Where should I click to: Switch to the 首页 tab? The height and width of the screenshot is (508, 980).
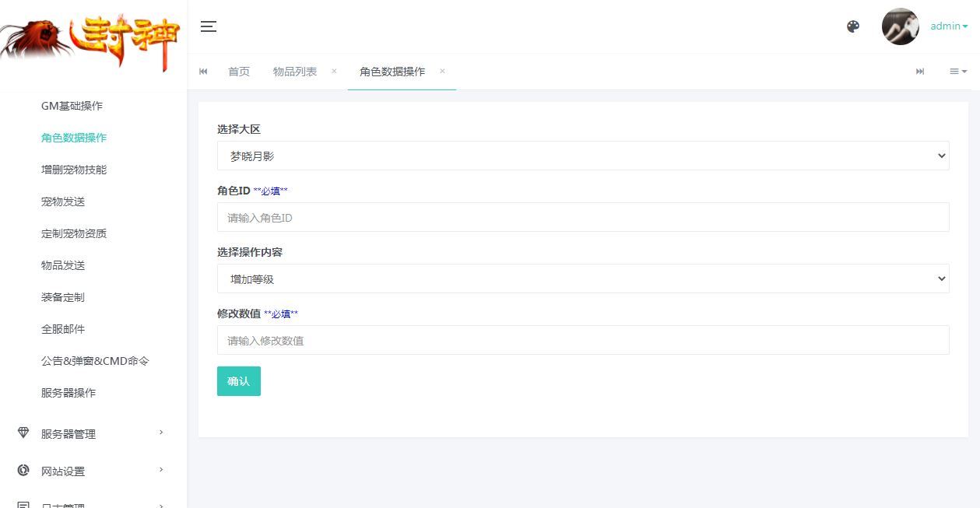(239, 71)
